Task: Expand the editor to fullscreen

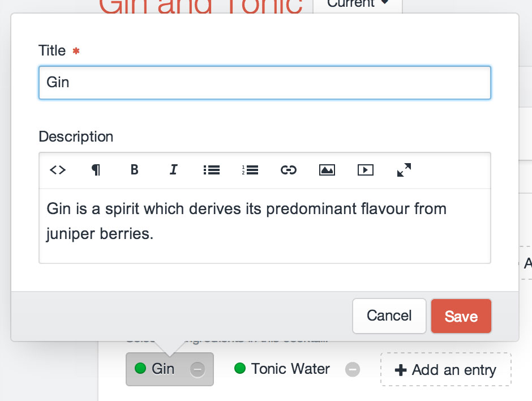Action: point(404,170)
